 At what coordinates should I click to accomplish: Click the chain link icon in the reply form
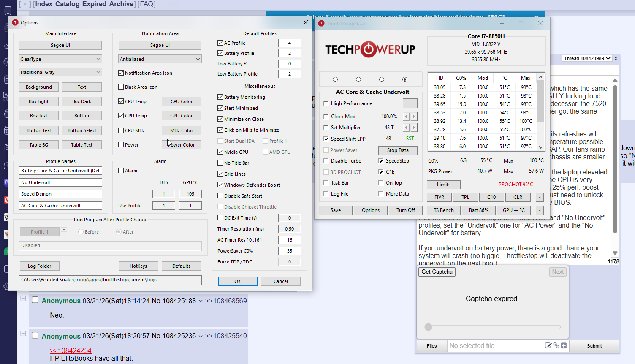(x=556, y=345)
